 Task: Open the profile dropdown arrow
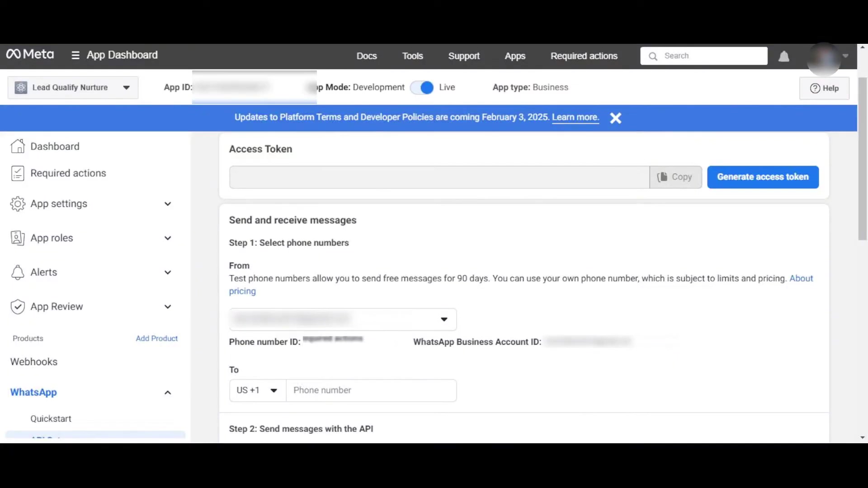845,56
